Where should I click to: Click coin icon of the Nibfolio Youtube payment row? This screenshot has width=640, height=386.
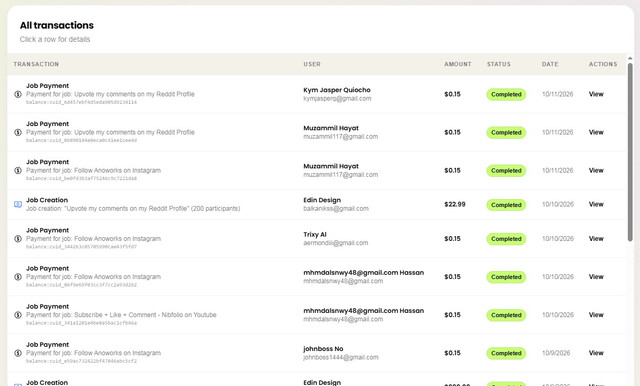18,315
